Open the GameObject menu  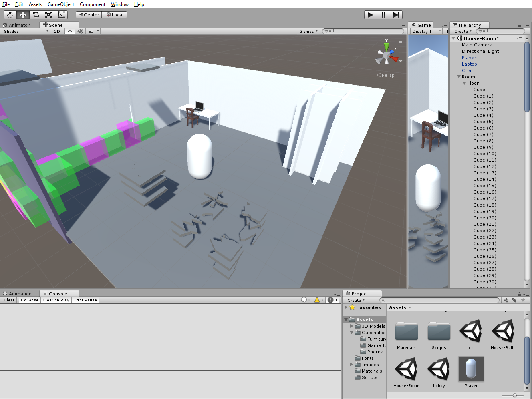[61, 4]
